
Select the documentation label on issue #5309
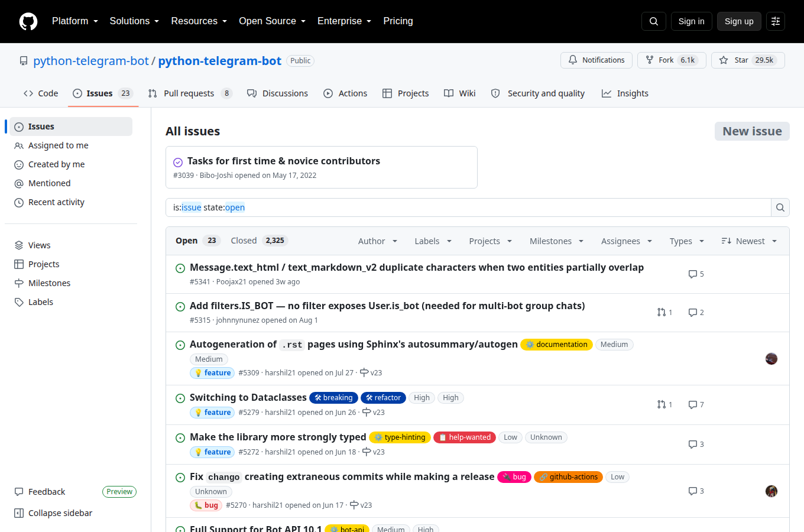556,345
